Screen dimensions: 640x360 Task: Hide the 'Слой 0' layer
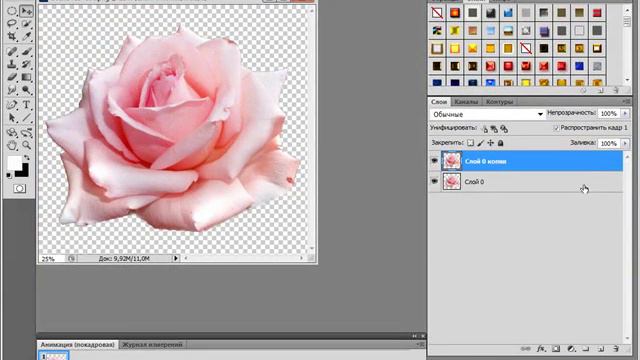[434, 181]
